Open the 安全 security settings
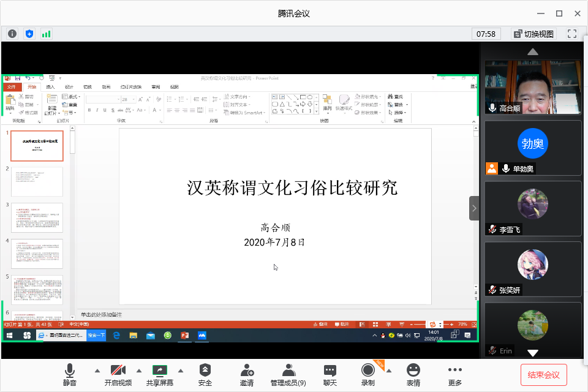588x392 pixels. point(205,375)
